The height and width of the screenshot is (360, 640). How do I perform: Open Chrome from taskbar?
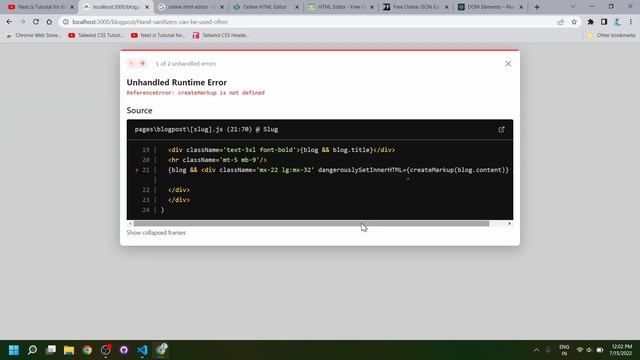coord(87,350)
